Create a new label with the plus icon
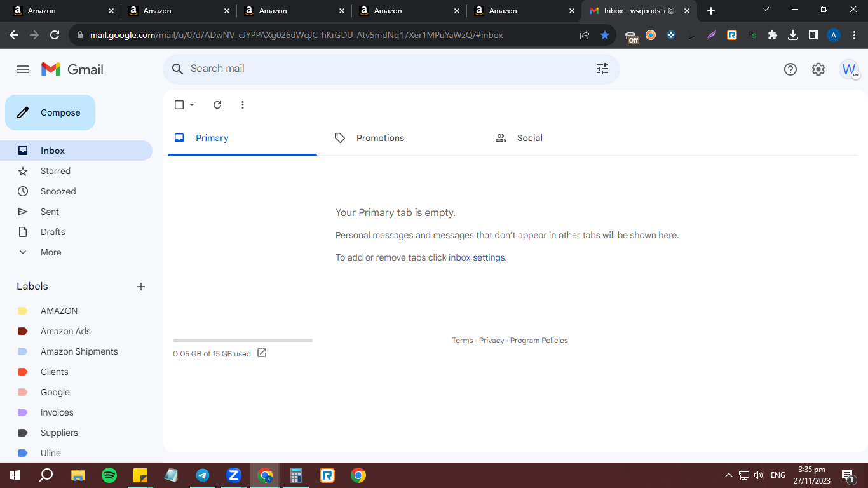This screenshot has width=868, height=488. tap(141, 287)
